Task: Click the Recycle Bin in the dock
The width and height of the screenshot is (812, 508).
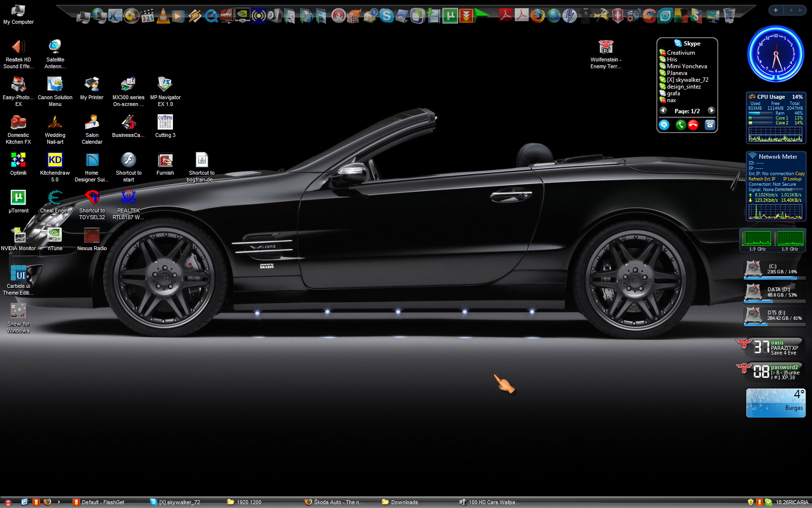Action: click(x=729, y=16)
